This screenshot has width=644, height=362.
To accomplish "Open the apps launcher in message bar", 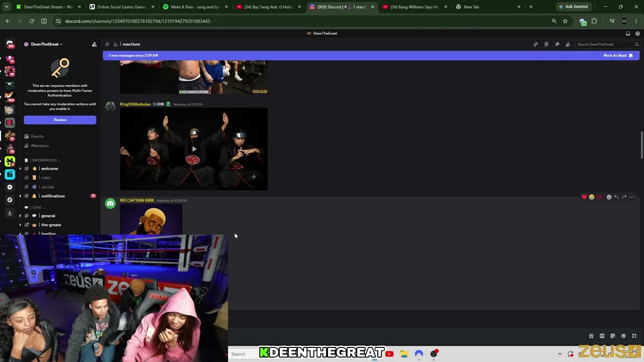I will coord(634,336).
